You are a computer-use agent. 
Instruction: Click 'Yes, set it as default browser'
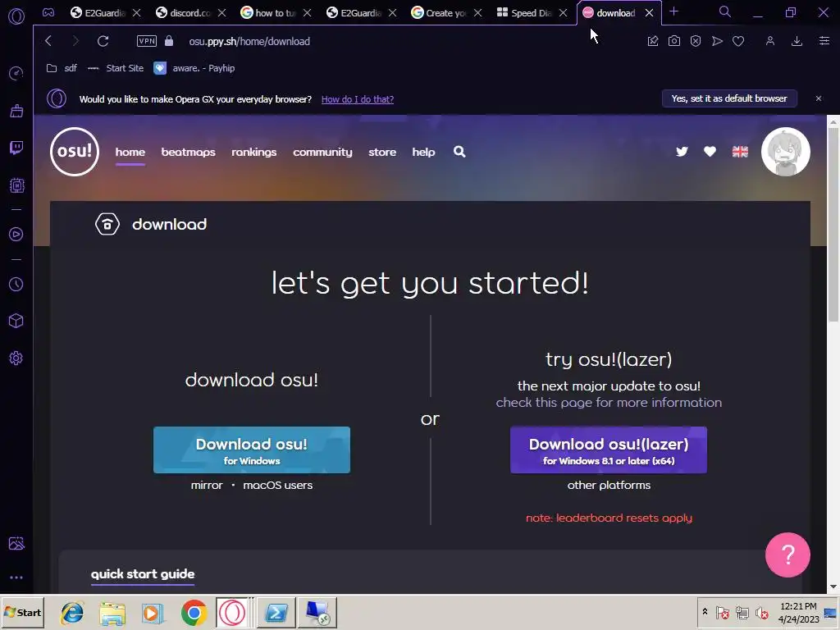[x=729, y=98]
